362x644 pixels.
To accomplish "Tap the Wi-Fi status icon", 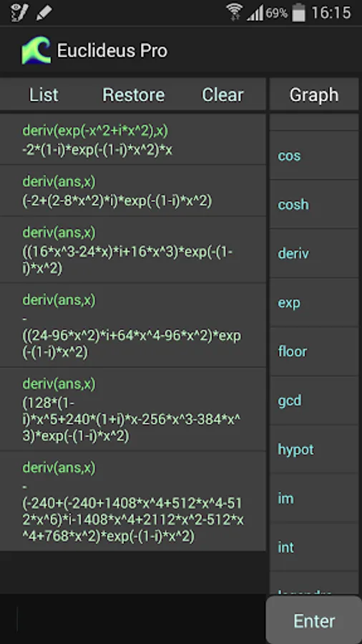I will 235,13.
